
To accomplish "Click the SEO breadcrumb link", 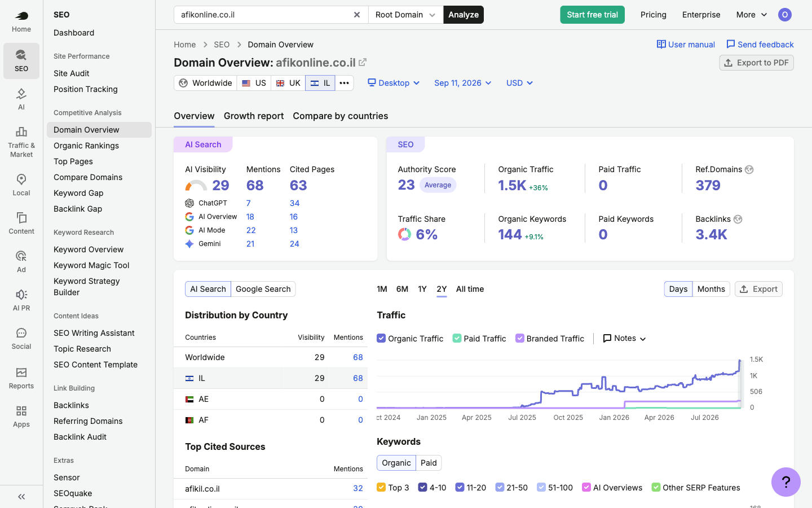I will click(222, 45).
